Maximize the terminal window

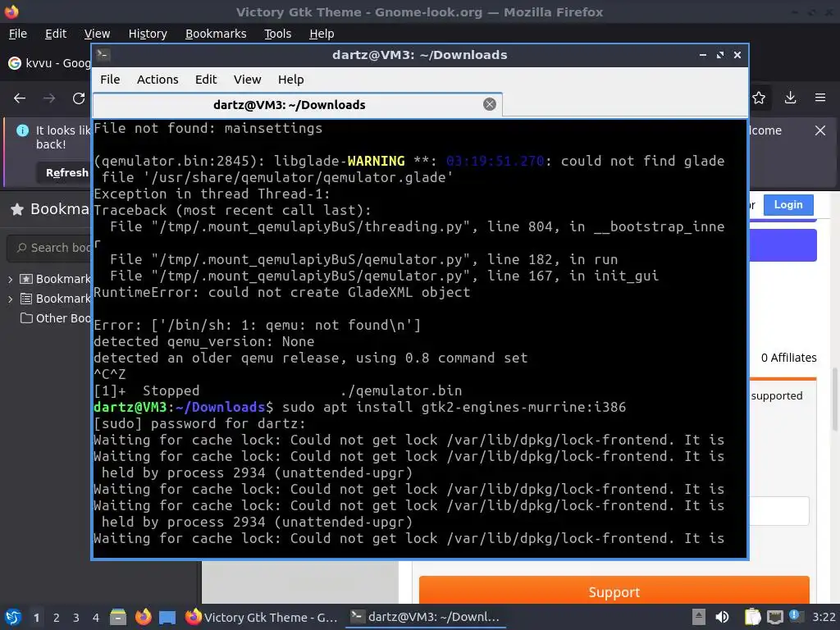[x=720, y=55]
